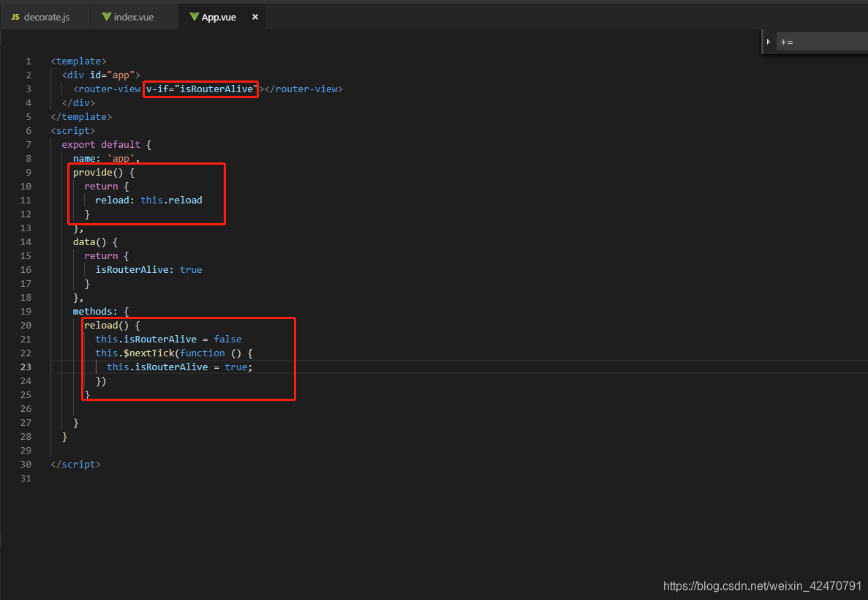The image size is (868, 600).
Task: Click "this.isRouterAlive = true;" statement
Action: (x=179, y=367)
